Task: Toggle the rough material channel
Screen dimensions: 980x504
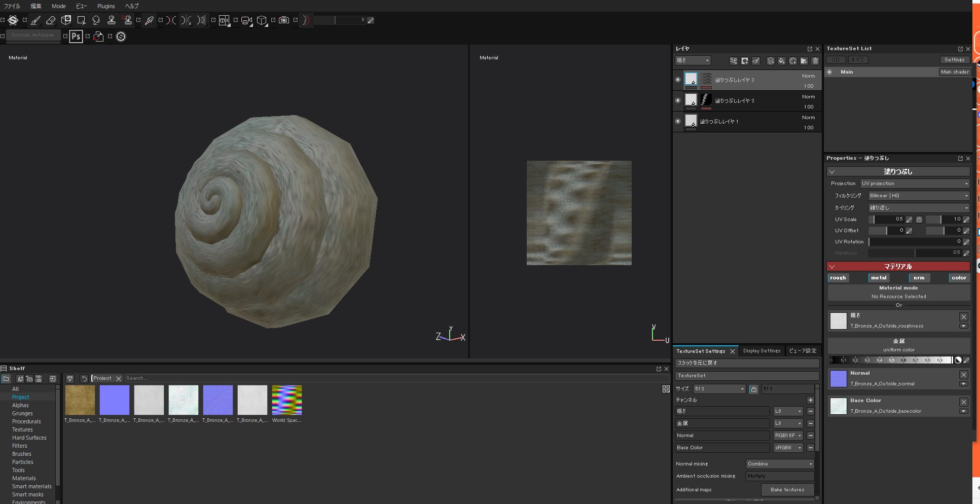Action: tap(838, 278)
